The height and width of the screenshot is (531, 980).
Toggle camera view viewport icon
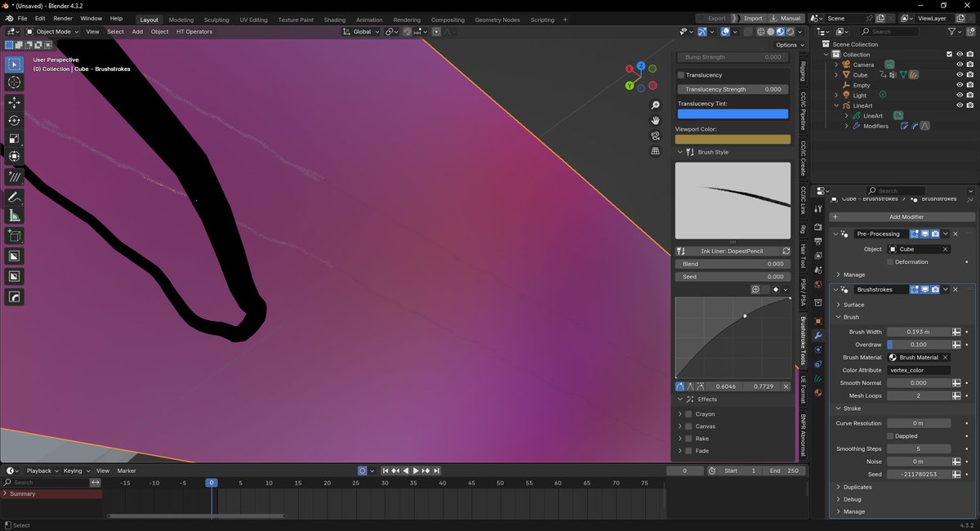(x=655, y=136)
